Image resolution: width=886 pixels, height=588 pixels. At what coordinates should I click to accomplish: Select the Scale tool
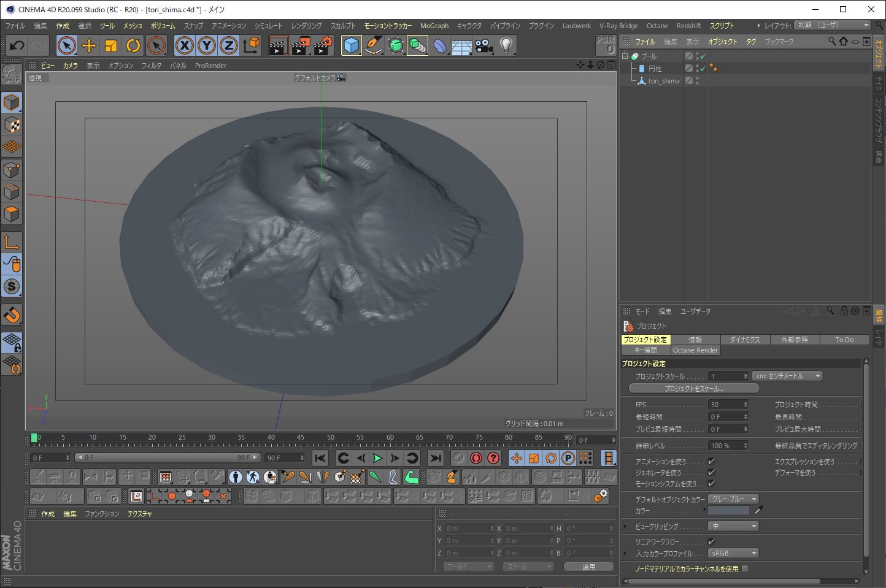click(111, 45)
